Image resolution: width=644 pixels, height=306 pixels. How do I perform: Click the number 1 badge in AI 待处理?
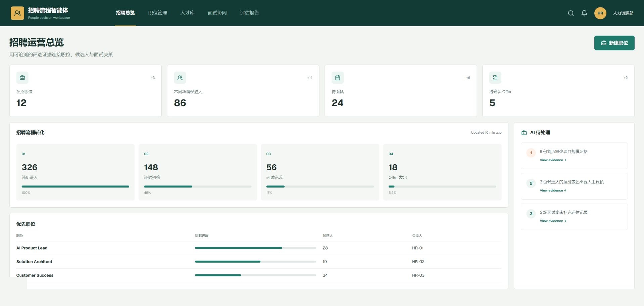531,153
